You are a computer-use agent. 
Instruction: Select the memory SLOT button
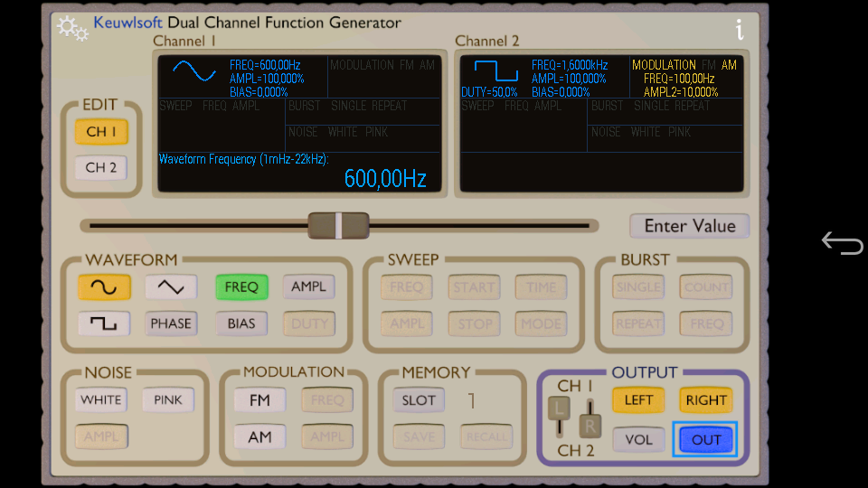[419, 400]
